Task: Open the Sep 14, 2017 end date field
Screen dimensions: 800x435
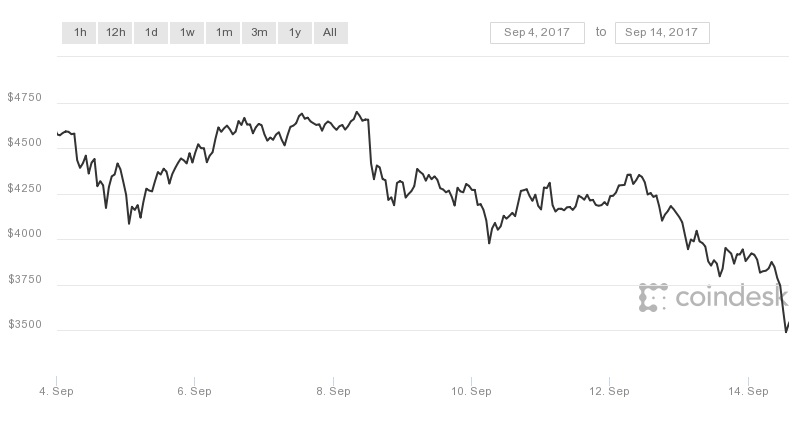Action: point(662,33)
